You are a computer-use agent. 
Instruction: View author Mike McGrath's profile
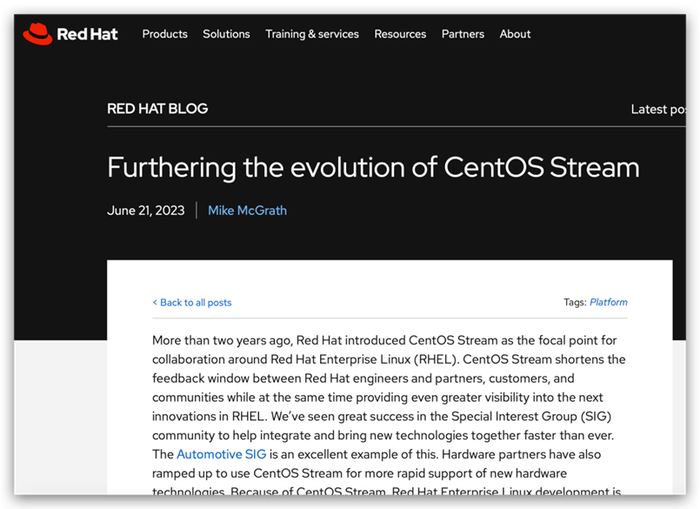click(x=247, y=210)
